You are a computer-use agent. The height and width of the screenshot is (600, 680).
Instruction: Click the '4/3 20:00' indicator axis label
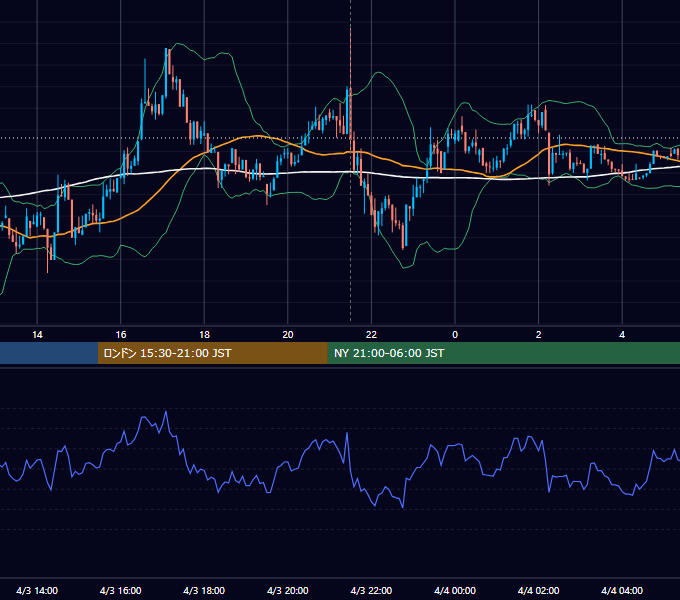[x=288, y=590]
